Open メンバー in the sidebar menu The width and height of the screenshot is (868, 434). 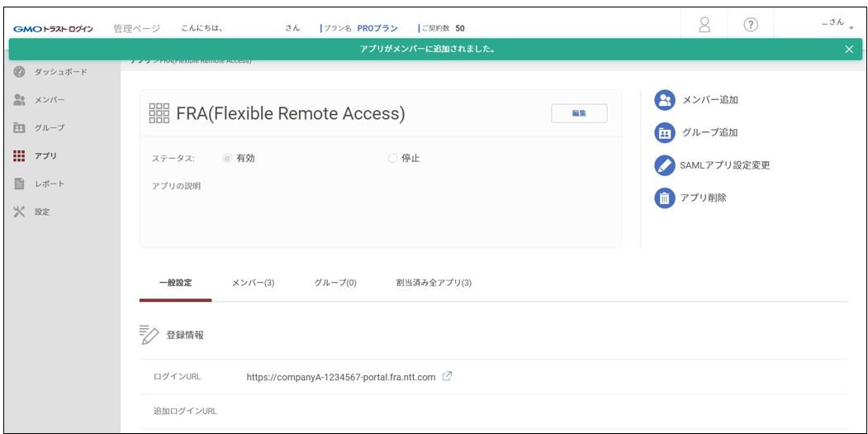click(50, 100)
